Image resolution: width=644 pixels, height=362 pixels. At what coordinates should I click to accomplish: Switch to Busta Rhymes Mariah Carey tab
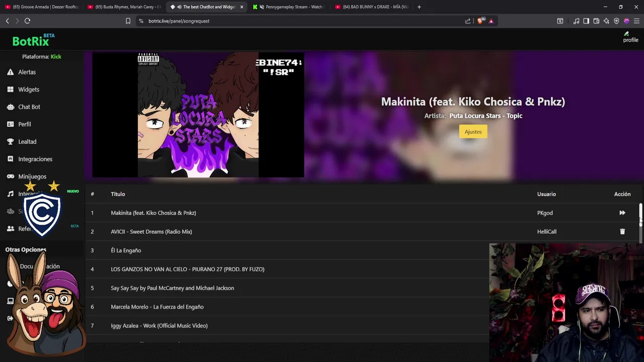coord(124,7)
